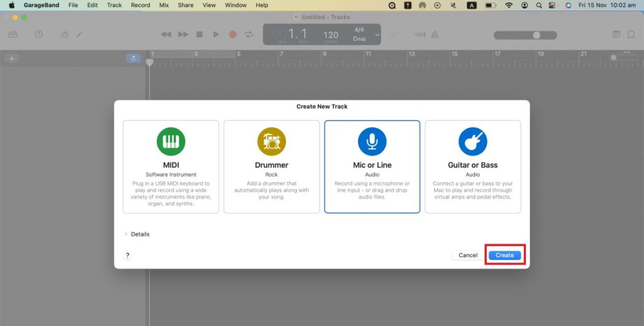Image resolution: width=644 pixels, height=326 pixels.
Task: Open the help question mark in dialog
Action: tap(127, 256)
